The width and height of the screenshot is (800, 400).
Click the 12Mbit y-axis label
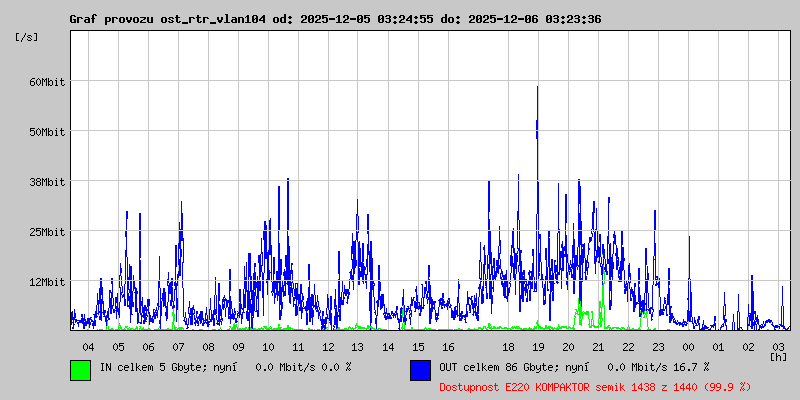point(47,282)
